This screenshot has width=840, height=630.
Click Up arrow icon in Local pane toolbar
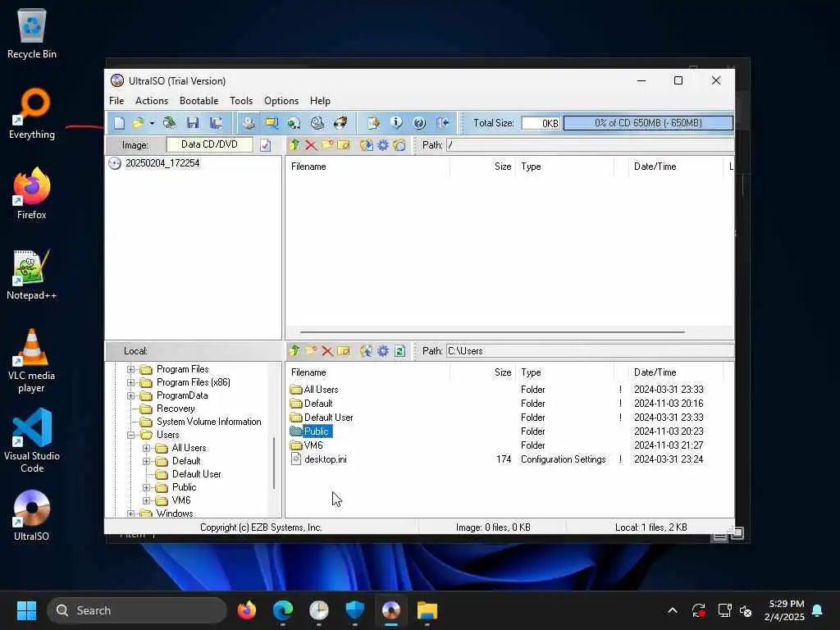(x=294, y=351)
